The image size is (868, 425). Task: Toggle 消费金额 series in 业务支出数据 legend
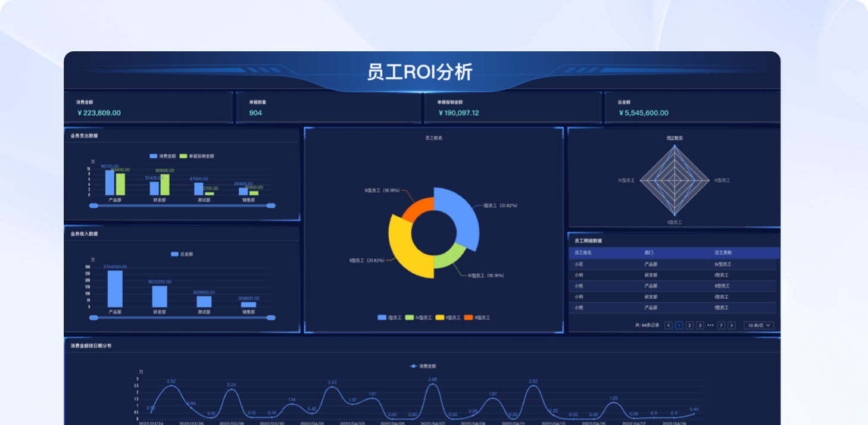coord(154,156)
